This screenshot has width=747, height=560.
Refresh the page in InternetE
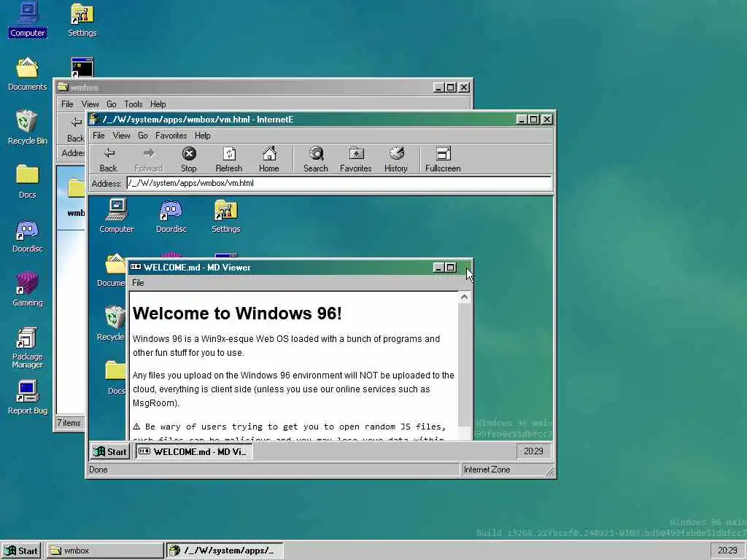pos(228,160)
